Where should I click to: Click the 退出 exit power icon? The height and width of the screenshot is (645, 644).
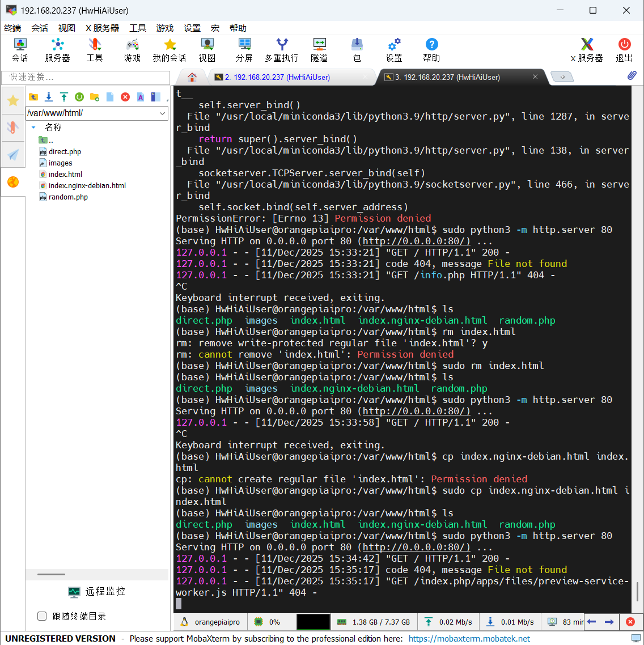624,50
